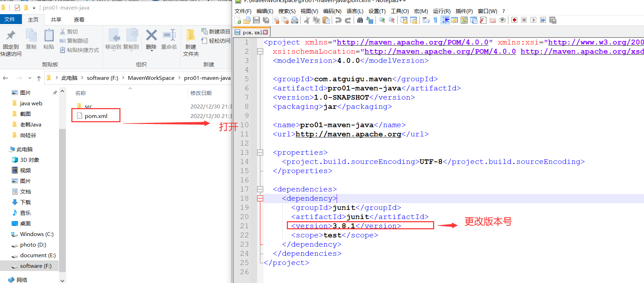
Task: Click the Copy icon in Notepad++ toolbar
Action: click(x=316, y=20)
